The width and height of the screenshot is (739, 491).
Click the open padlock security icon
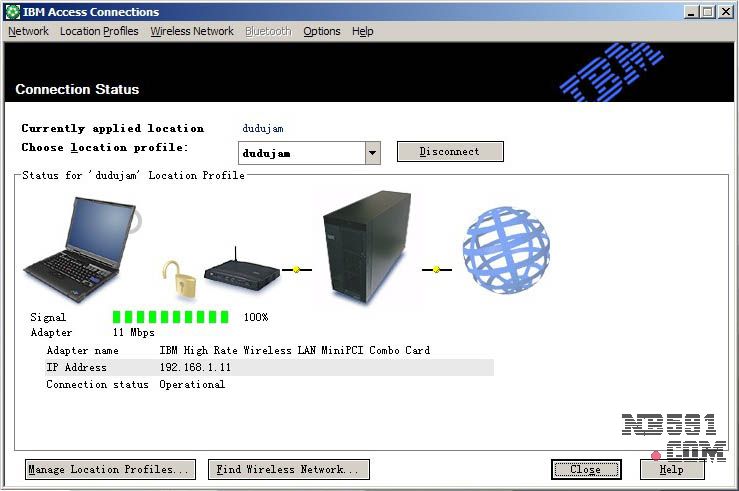179,279
